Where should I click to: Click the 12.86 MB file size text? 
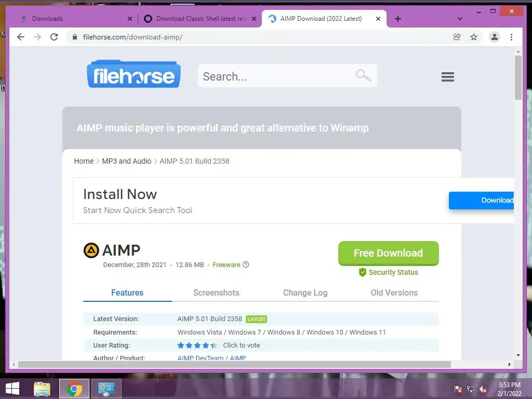[x=190, y=264]
